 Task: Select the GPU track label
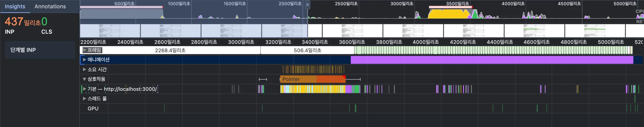click(x=93, y=108)
